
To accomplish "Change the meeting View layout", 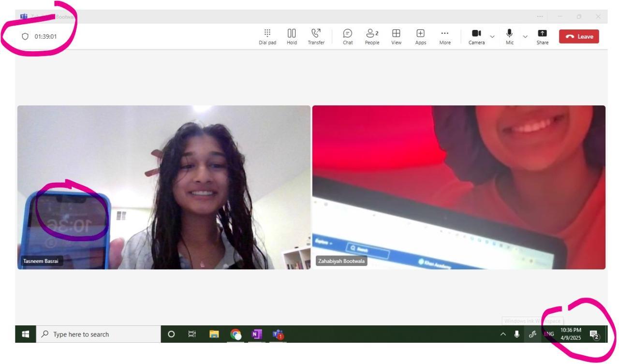I will [396, 36].
